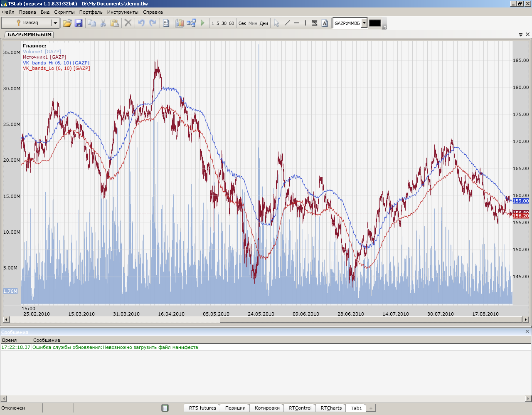The height and width of the screenshot is (415, 532).
Task: Click the text label 'A' tool icon
Action: (x=325, y=23)
